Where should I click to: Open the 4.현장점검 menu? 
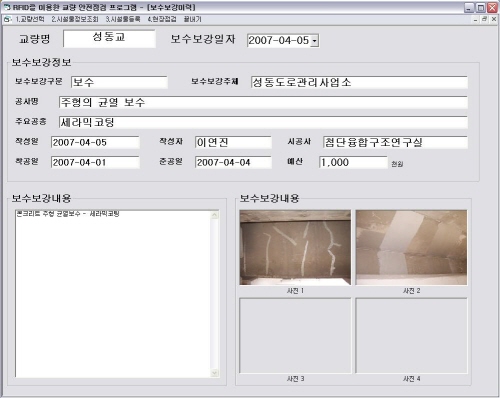click(162, 19)
